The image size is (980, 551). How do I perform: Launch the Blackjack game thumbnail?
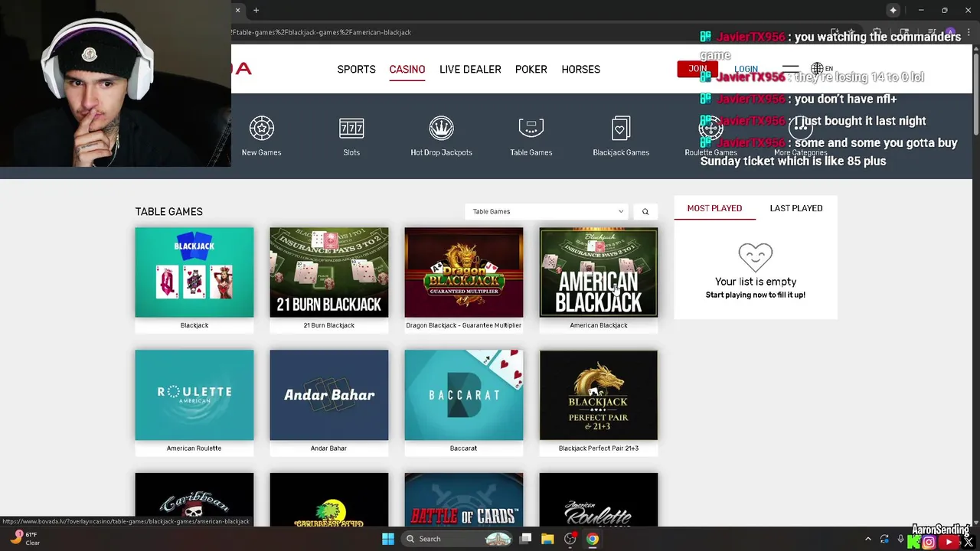coord(194,272)
